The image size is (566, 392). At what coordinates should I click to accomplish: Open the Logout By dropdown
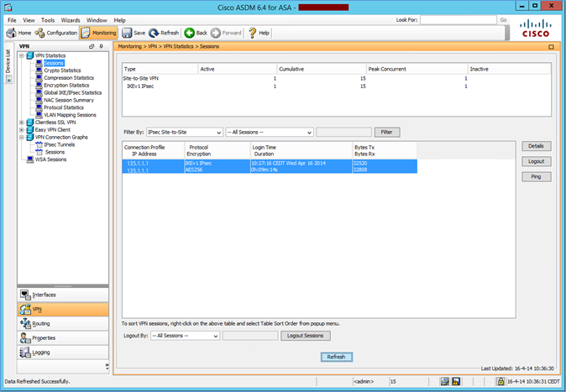click(x=186, y=336)
